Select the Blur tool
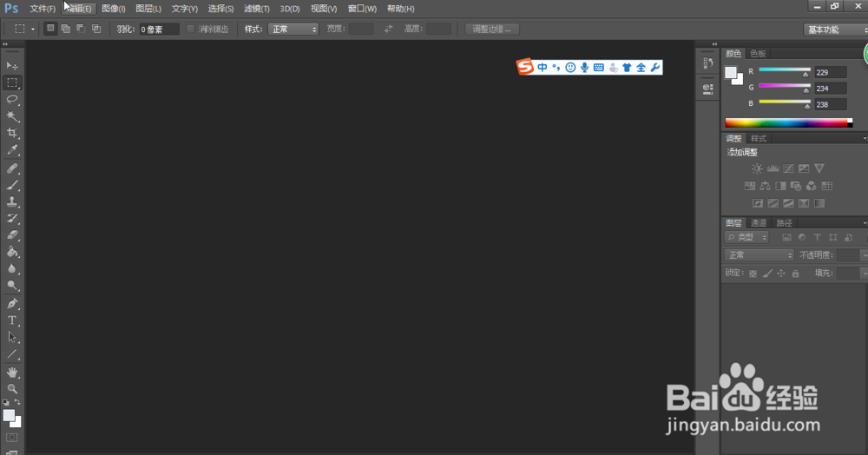868x455 pixels. [11, 268]
